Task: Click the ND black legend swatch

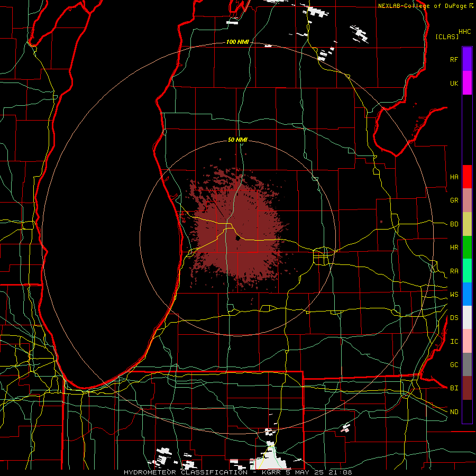Action: 467,411
